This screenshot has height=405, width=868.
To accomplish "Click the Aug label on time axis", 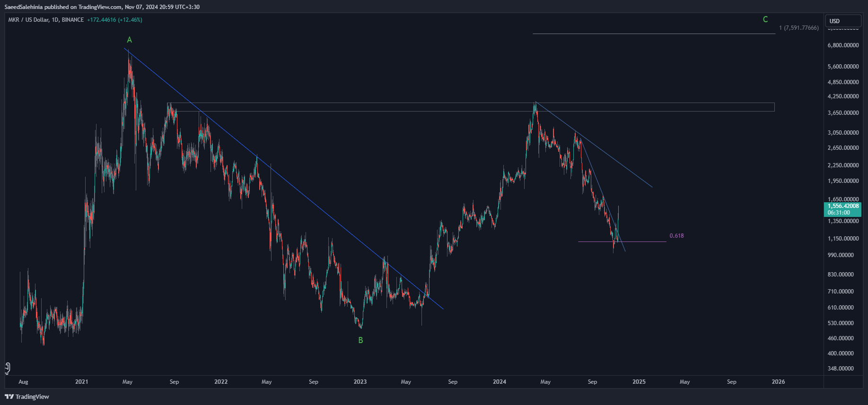I will [23, 382].
